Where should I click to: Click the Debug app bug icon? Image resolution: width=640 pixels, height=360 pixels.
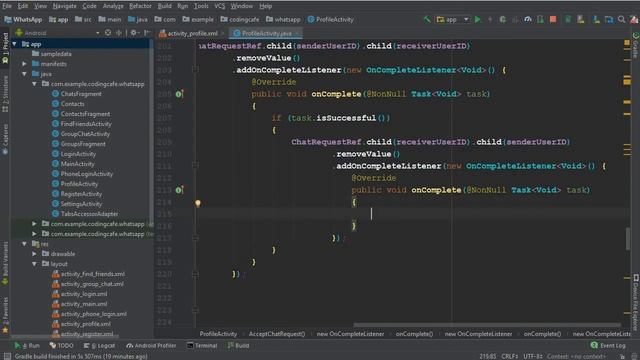tap(502, 19)
